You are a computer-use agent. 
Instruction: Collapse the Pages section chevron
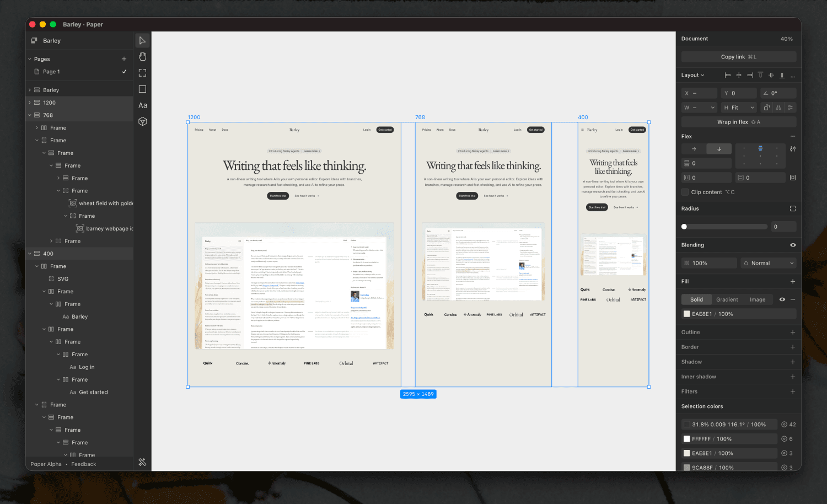click(30, 59)
